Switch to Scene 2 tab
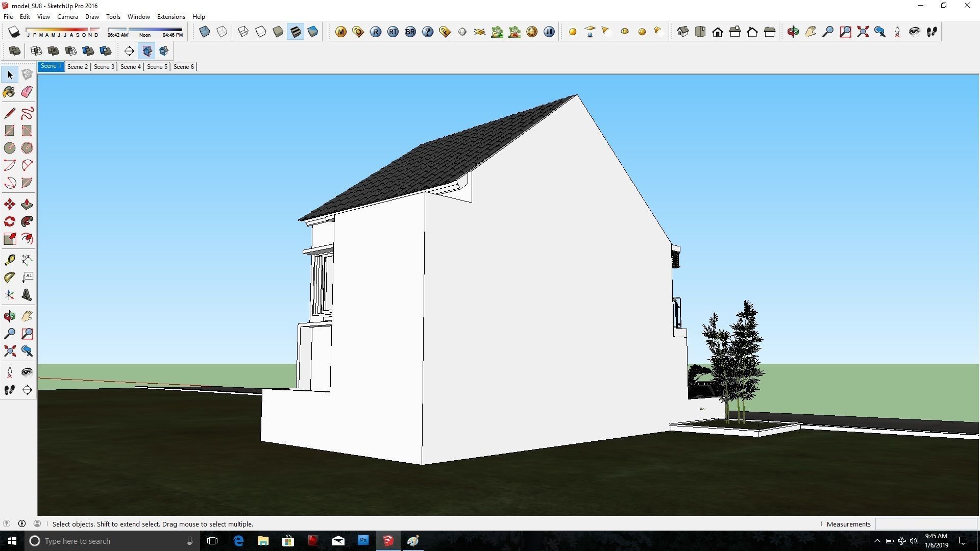980x551 pixels. [78, 66]
